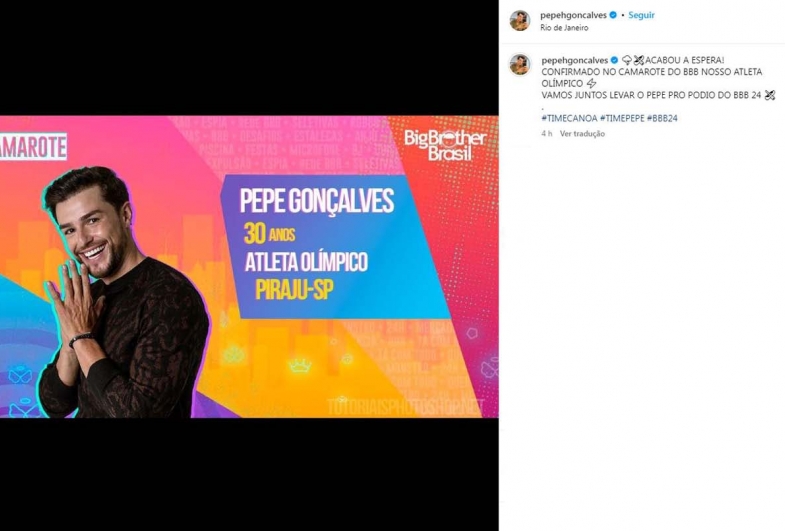Click the man's photo in the post image
The image size is (785, 531).
[x=123, y=293]
